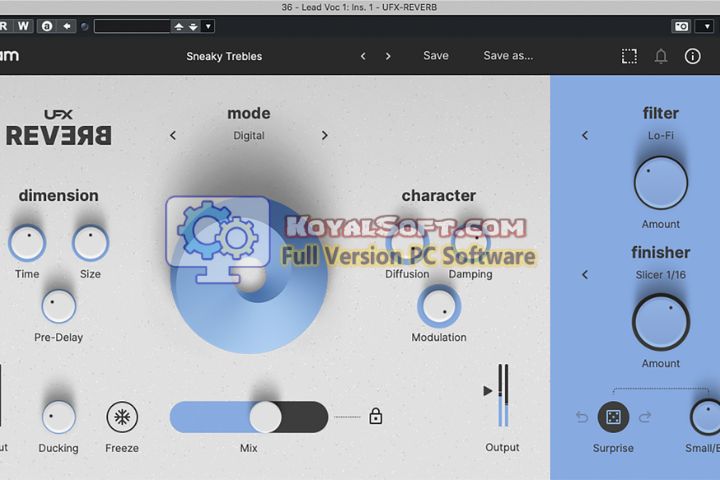Click the Freeze snowflake button
The height and width of the screenshot is (480, 720).
coord(122,417)
